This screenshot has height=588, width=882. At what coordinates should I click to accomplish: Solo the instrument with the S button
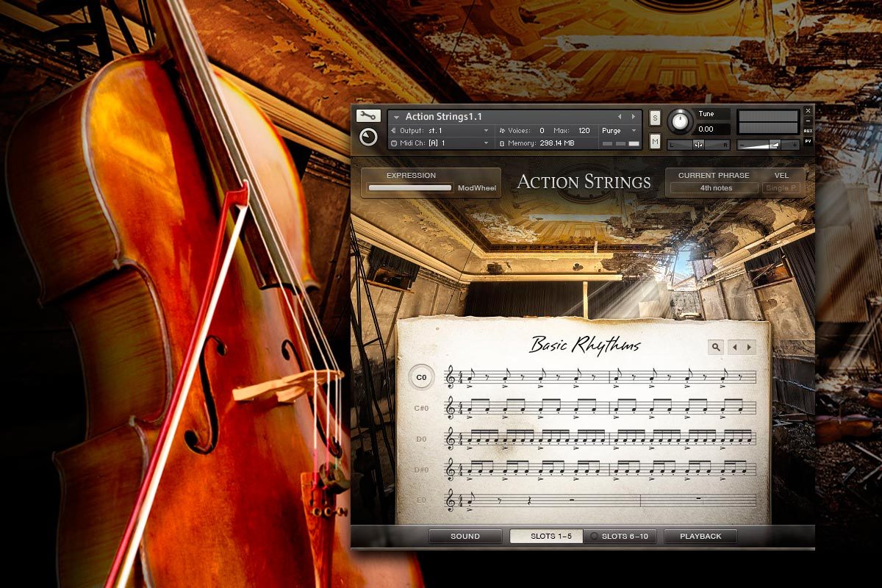655,119
